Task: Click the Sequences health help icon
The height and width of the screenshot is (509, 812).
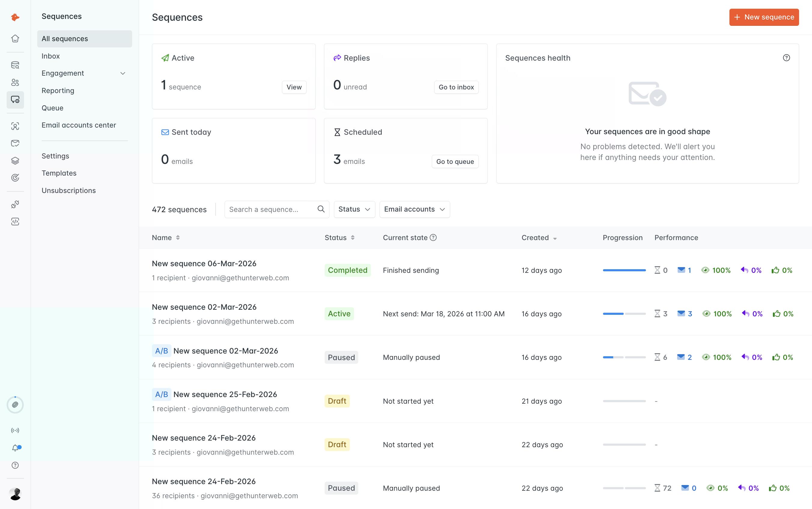Action: [786, 58]
